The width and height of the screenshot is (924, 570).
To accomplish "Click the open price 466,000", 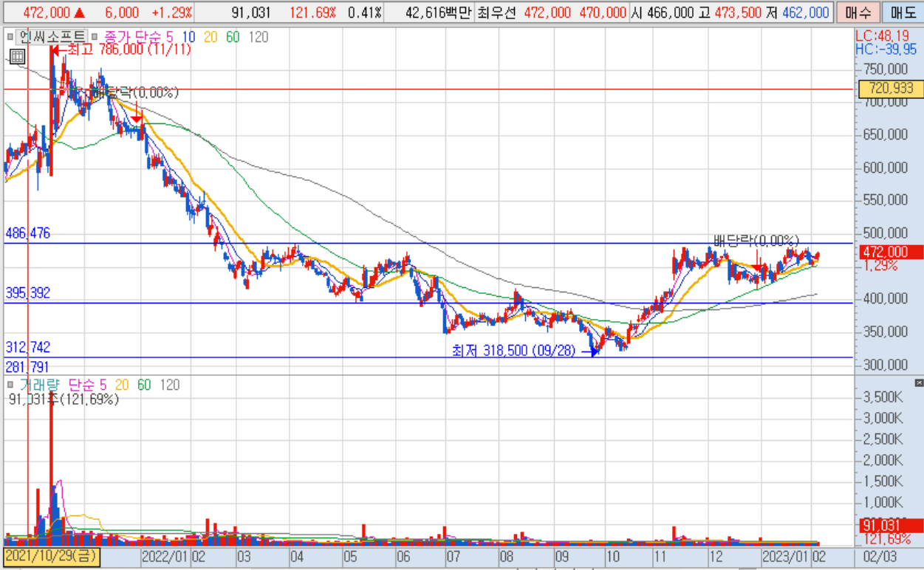I will (669, 13).
